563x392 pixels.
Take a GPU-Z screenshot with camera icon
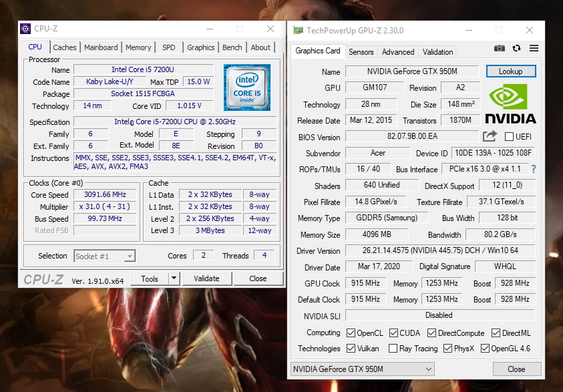tap(499, 48)
